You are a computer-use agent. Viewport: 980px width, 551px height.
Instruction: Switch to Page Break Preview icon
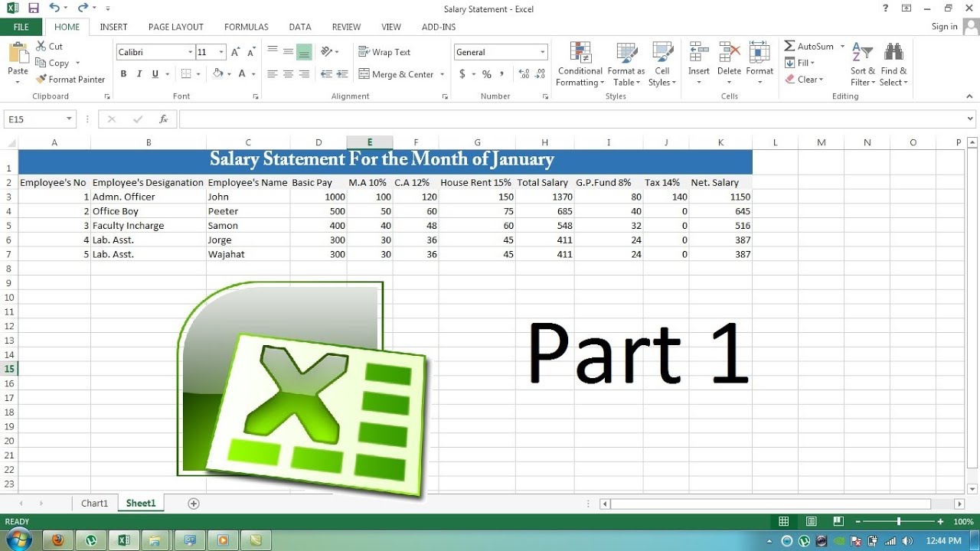839,521
